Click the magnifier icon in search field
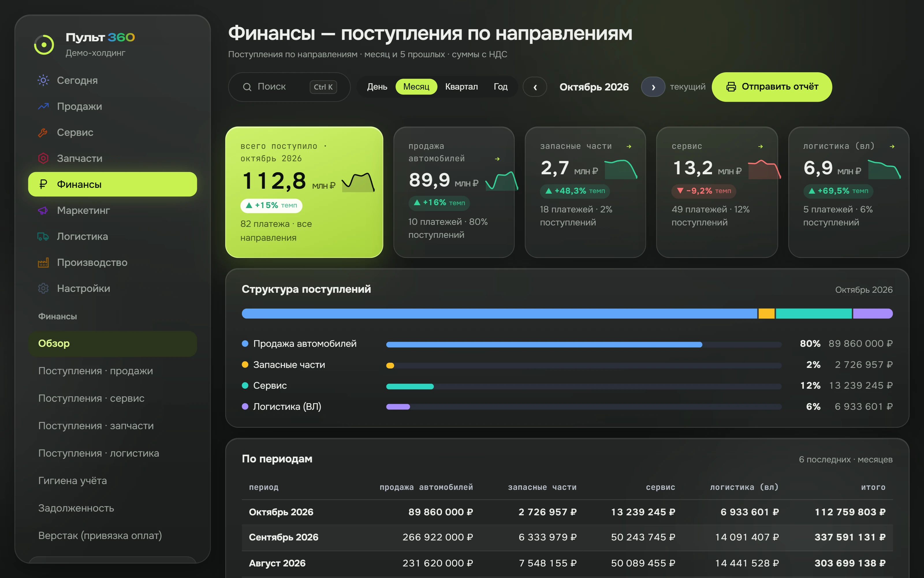Viewport: 924px width, 578px height. pos(247,87)
